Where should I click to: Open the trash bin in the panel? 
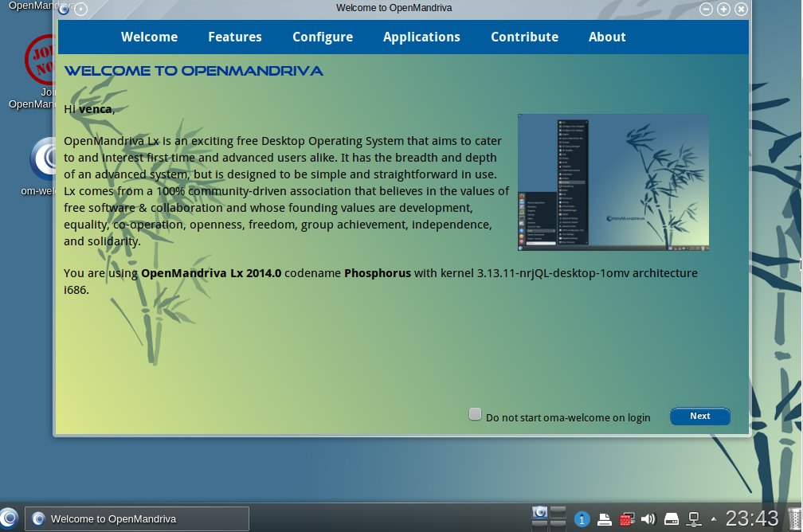click(795, 518)
